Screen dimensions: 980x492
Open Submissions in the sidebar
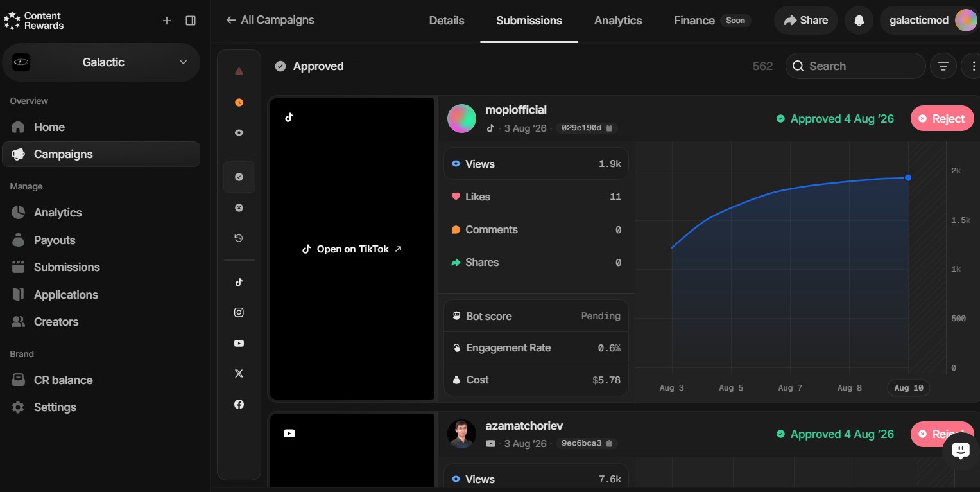point(101,267)
